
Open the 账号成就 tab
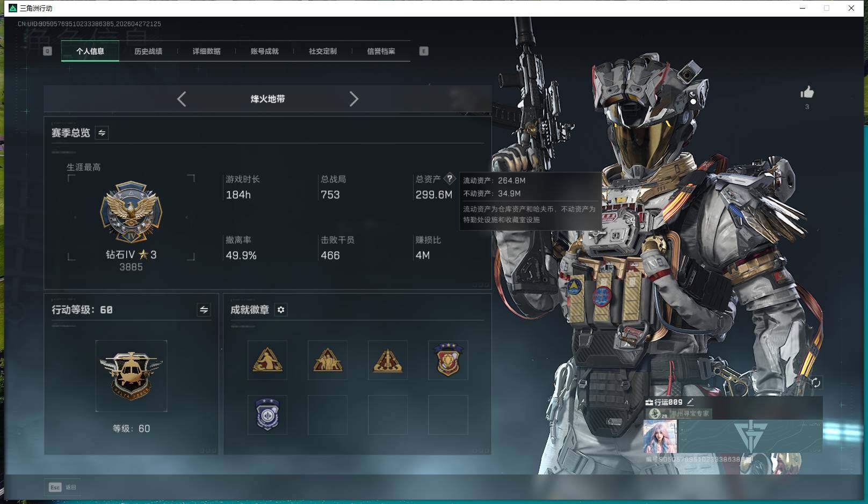(263, 51)
